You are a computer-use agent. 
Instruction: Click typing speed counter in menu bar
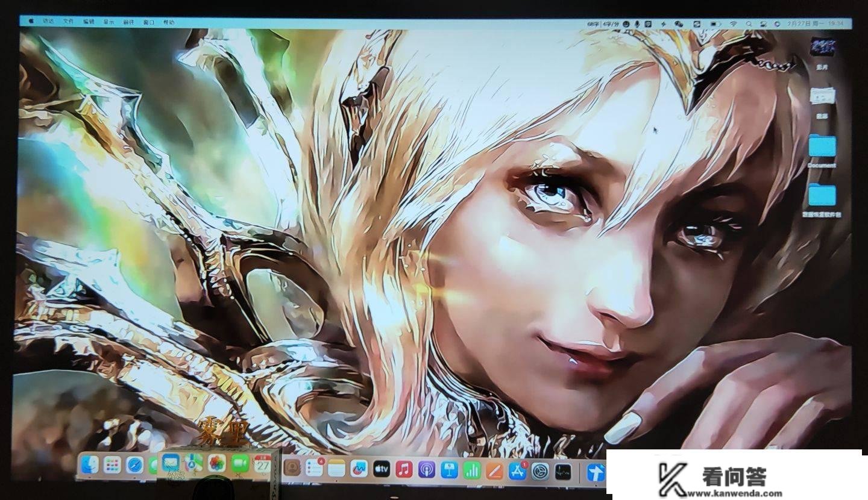603,23
